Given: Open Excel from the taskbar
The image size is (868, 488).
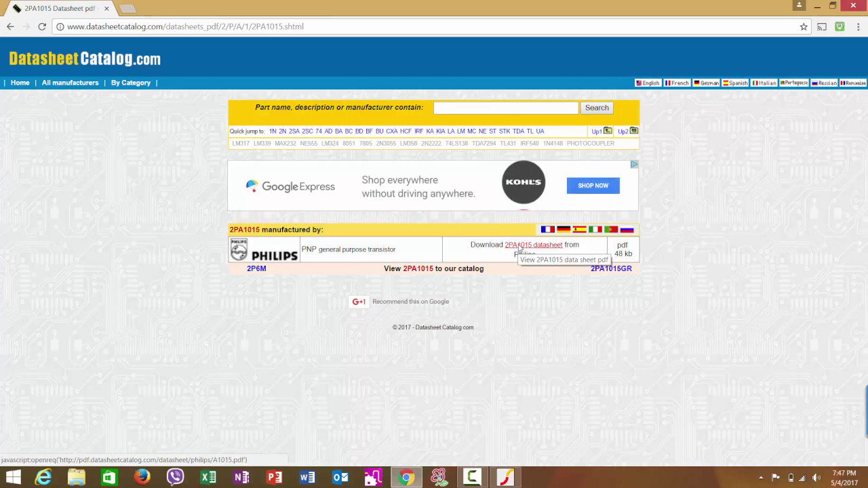Looking at the screenshot, I should [208, 477].
